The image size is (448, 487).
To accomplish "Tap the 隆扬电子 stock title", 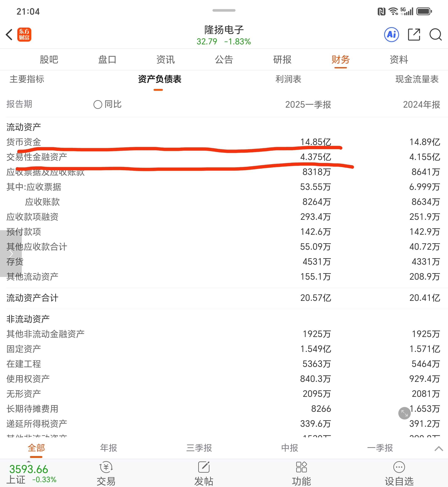I will [224, 30].
